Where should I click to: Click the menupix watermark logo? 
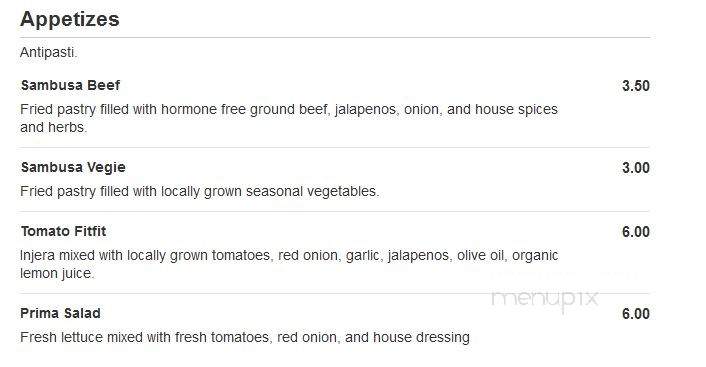click(x=545, y=299)
